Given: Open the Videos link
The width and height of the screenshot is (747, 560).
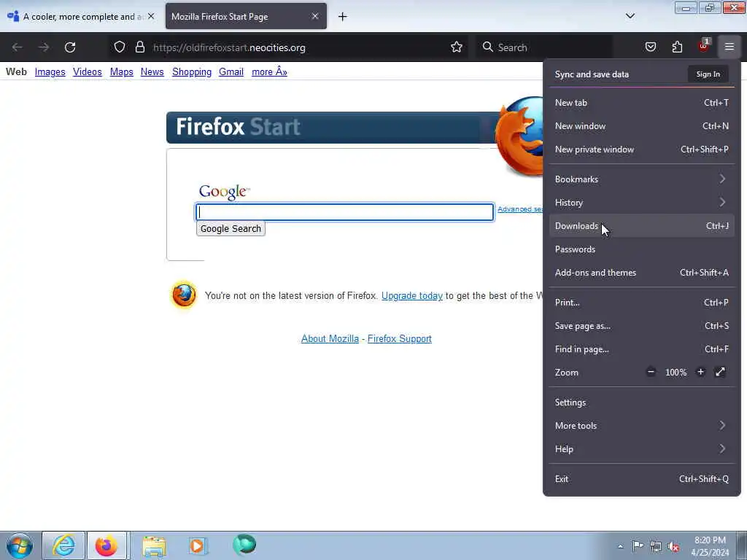Looking at the screenshot, I should tap(88, 72).
